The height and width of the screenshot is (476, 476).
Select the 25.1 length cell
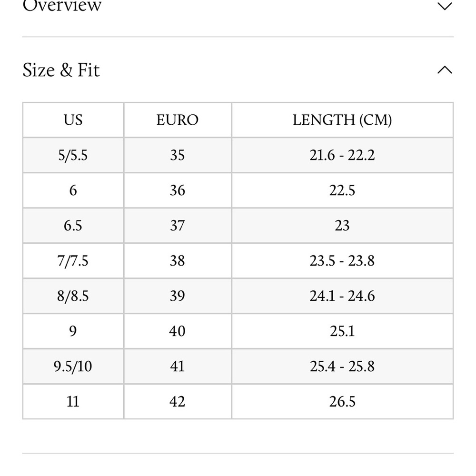342,331
